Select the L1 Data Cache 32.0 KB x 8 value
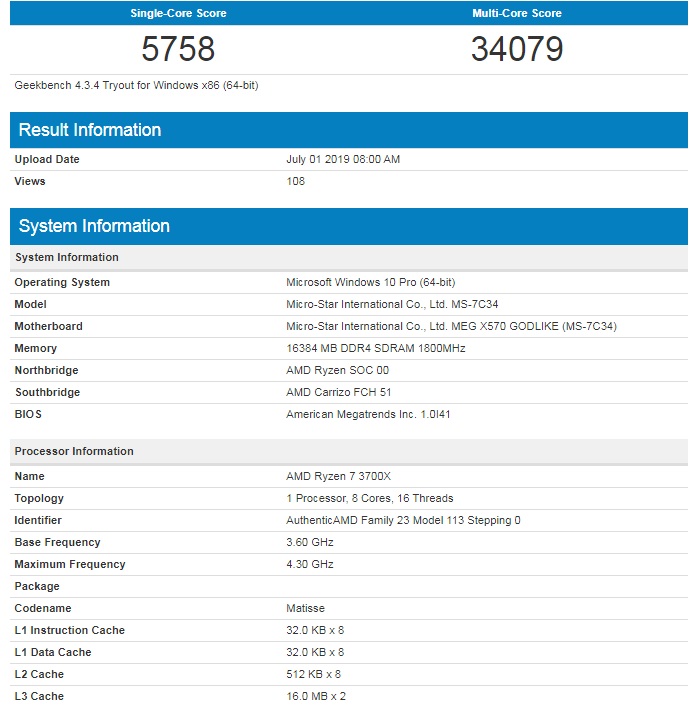The image size is (700, 705). [315, 652]
